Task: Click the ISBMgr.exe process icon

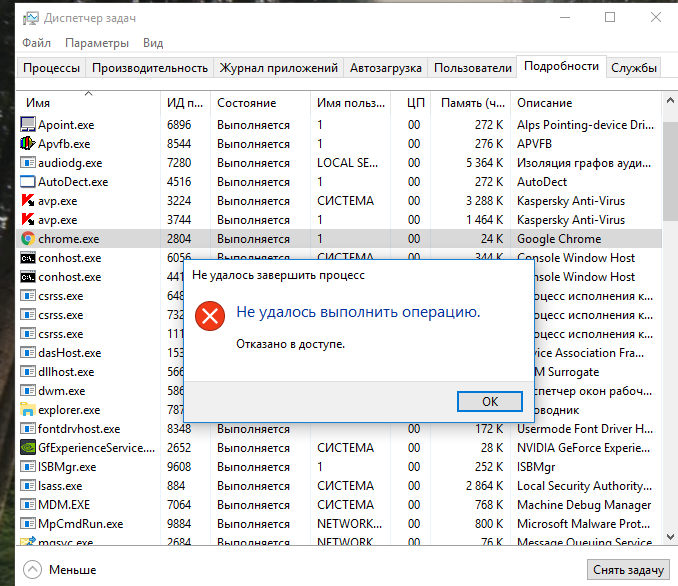Action: [28, 467]
